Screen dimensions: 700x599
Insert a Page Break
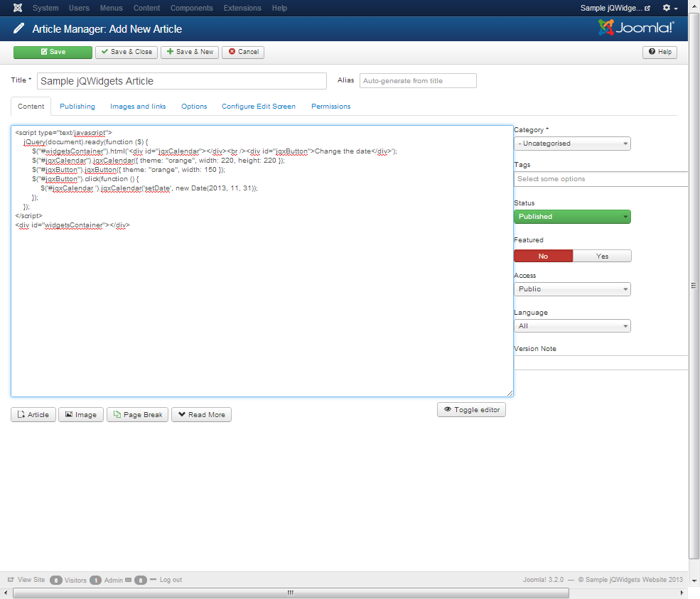[x=137, y=415]
